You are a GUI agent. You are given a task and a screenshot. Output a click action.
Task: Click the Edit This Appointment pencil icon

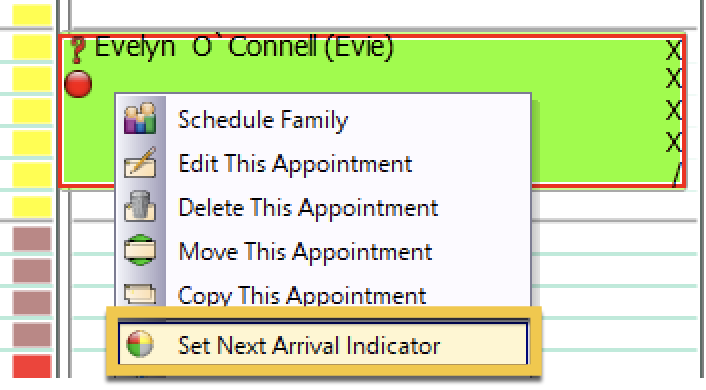pyautogui.click(x=140, y=162)
